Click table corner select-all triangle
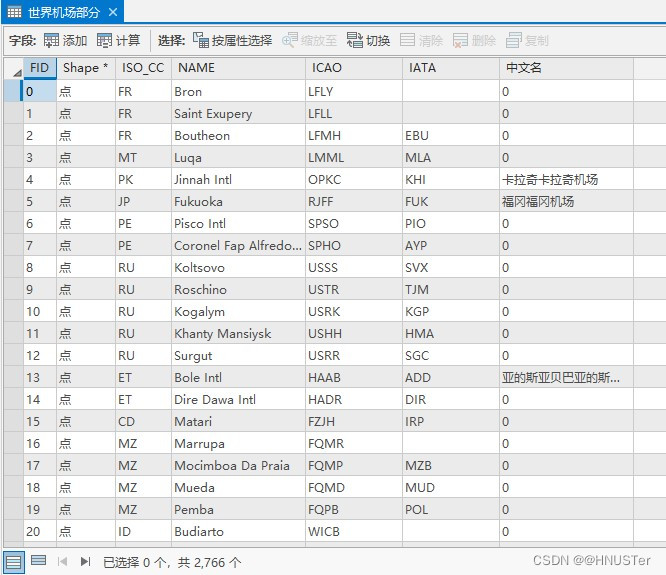This screenshot has width=666, height=575. pos(17,73)
